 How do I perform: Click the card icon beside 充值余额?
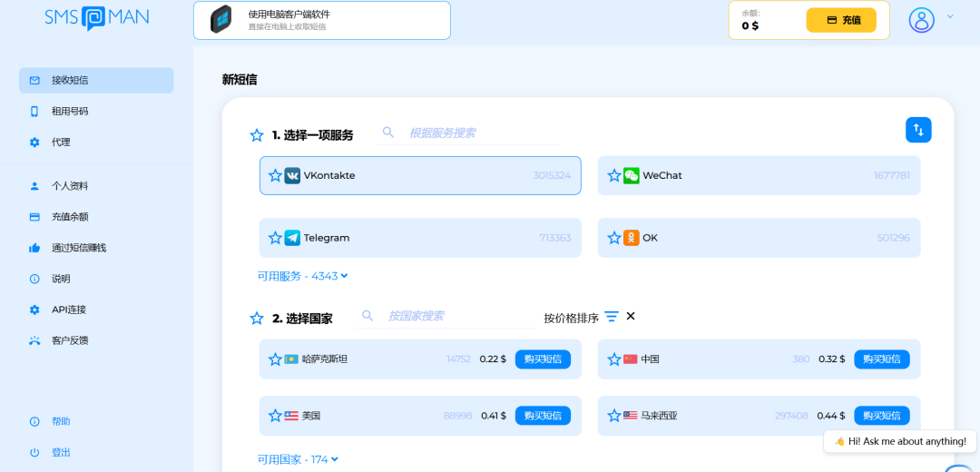tap(34, 217)
